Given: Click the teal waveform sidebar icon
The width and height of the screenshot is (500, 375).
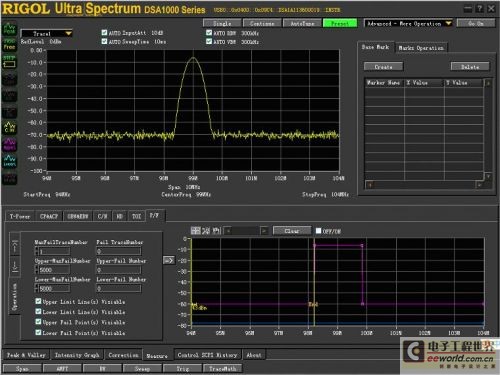Looking at the screenshot, I should [9, 161].
